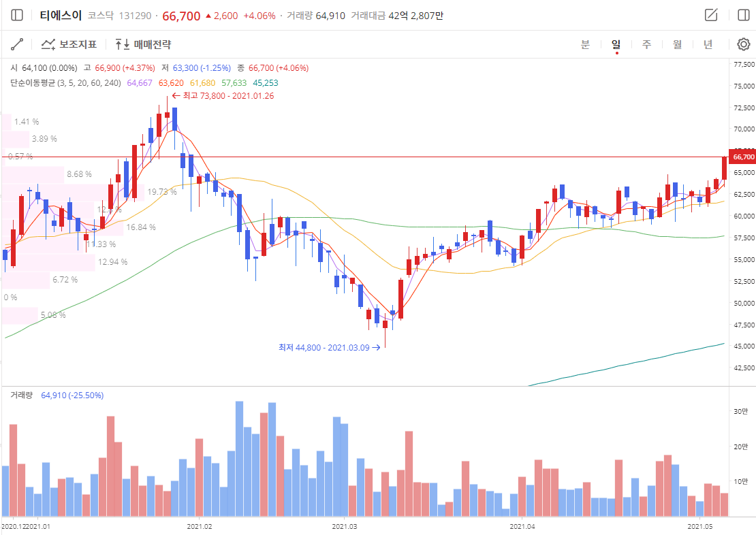Switch to 주 weekly chart
This screenshot has width=756, height=535.
click(x=646, y=44)
